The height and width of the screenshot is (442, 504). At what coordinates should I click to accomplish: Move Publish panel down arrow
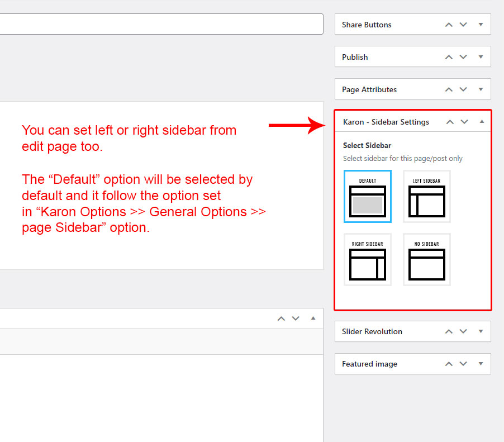[463, 57]
